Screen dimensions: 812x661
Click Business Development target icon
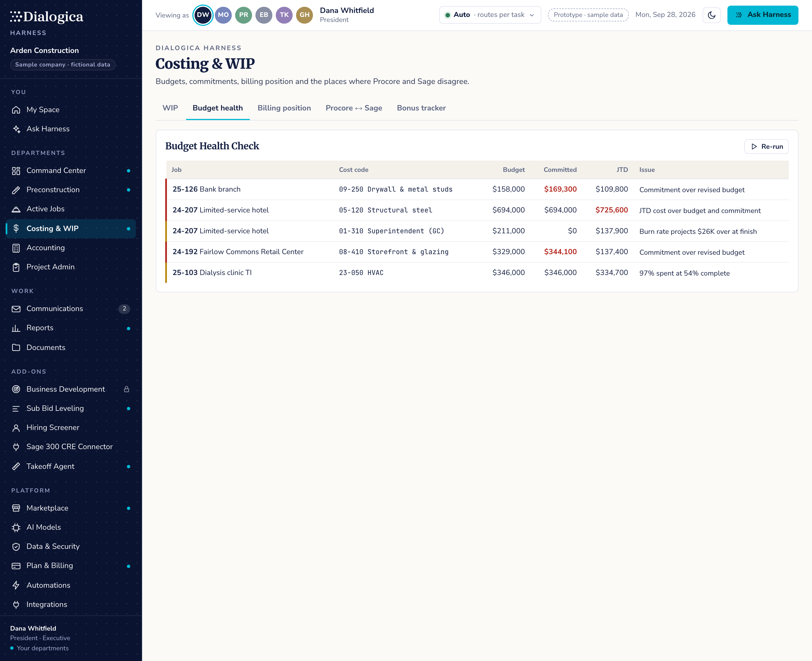click(16, 389)
